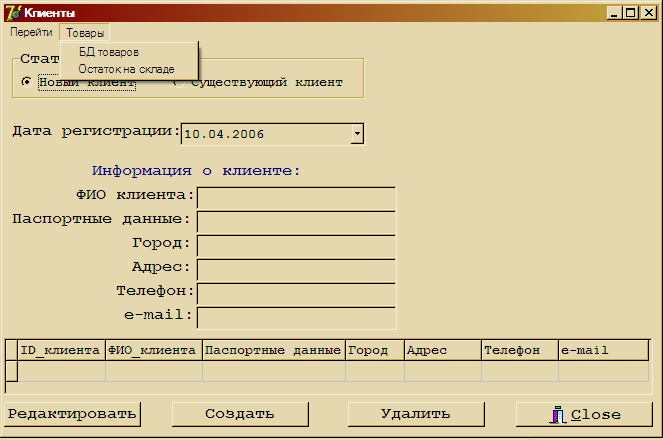
Task: Click the Создать button
Action: (x=240, y=414)
